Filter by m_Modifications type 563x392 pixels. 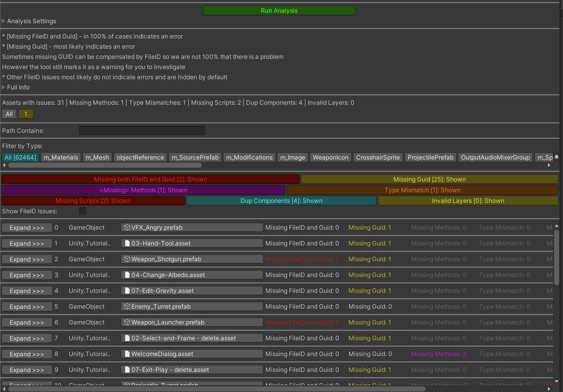tap(249, 157)
